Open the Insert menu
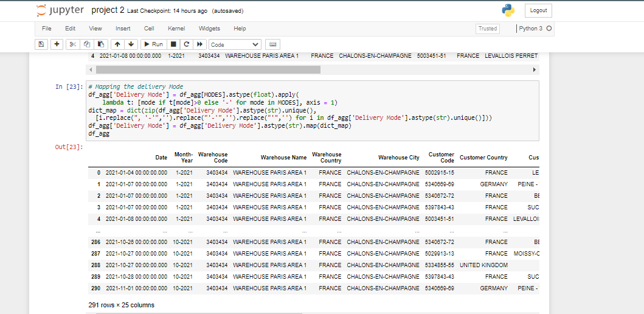Viewport: 644px width, 314px height. [123, 29]
